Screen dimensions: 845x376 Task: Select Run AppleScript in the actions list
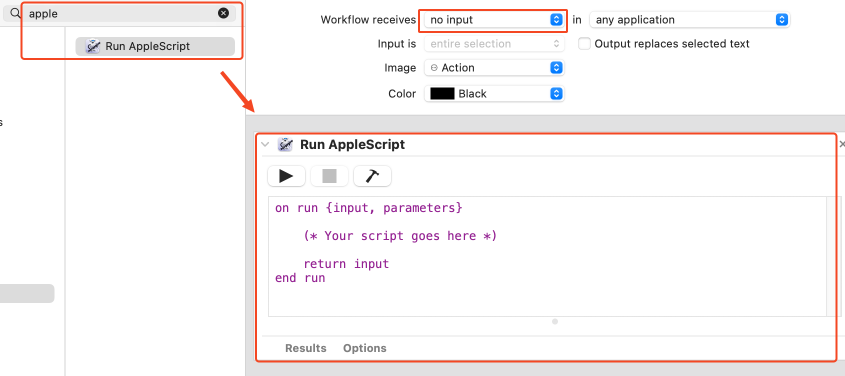(x=155, y=46)
